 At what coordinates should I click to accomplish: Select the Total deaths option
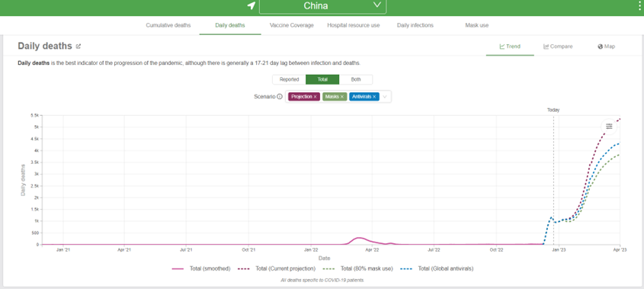(x=322, y=79)
